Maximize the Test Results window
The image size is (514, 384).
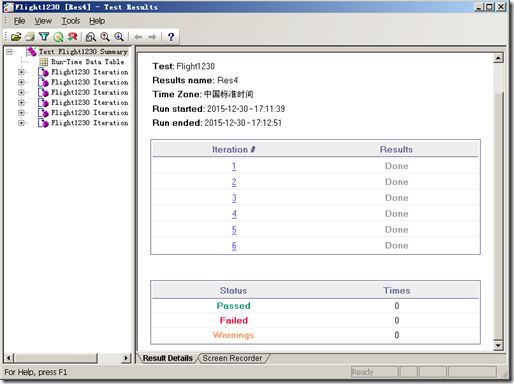pyautogui.click(x=489, y=7)
